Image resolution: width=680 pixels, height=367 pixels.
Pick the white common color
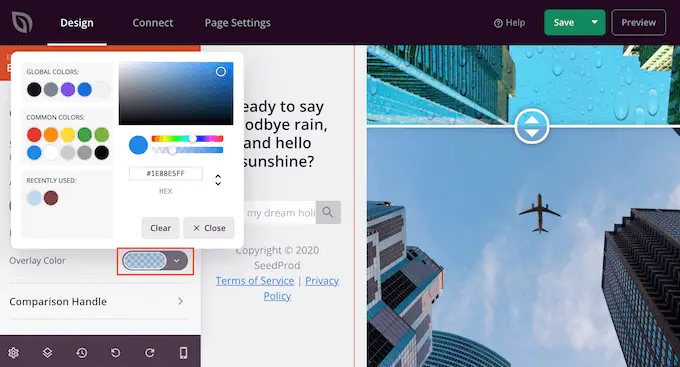51,152
